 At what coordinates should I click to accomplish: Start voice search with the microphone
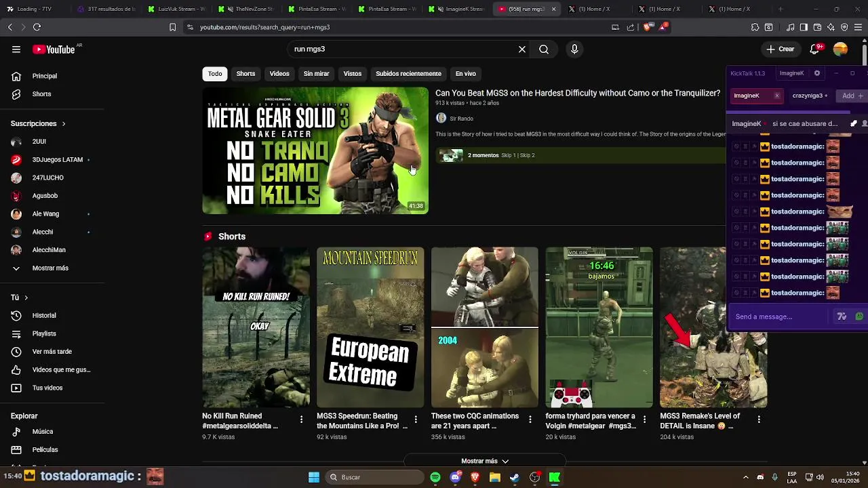(574, 49)
